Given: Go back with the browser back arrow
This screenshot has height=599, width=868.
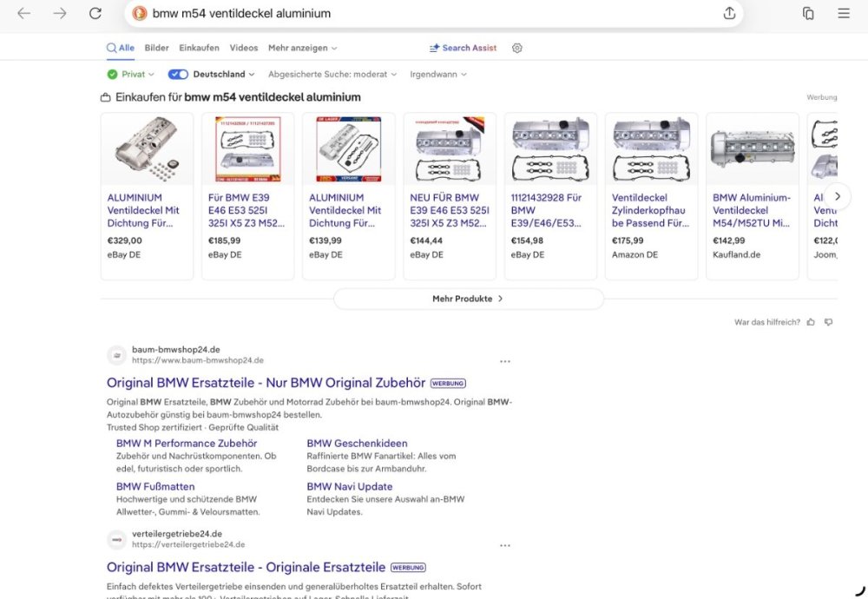Looking at the screenshot, I should [x=23, y=13].
